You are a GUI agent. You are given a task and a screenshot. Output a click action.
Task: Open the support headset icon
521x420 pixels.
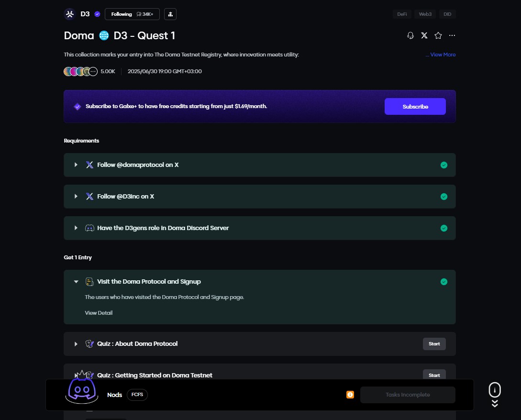pyautogui.click(x=410, y=35)
